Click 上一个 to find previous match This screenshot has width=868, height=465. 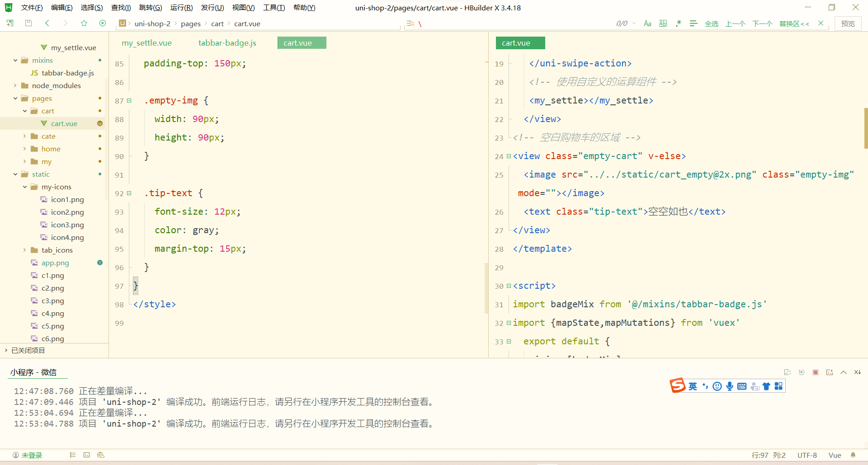(x=735, y=23)
